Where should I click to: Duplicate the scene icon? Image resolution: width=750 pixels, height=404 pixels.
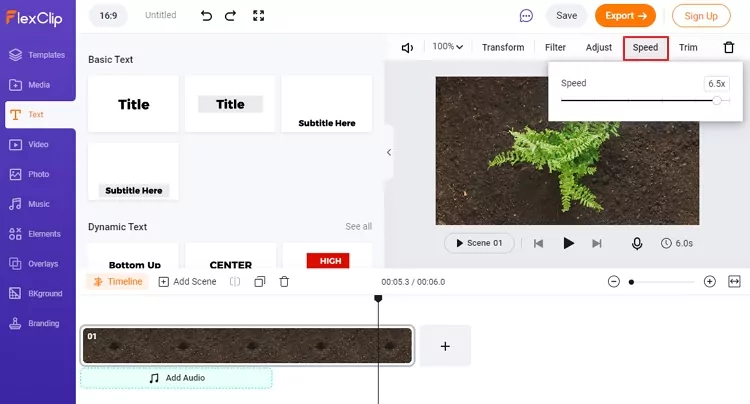[260, 282]
